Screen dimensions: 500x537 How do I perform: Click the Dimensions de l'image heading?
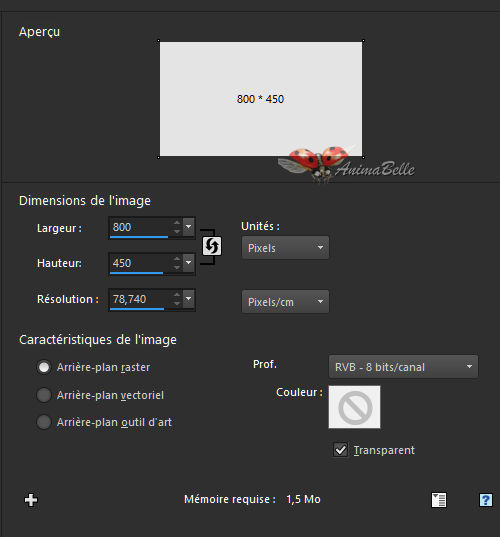pos(85,201)
